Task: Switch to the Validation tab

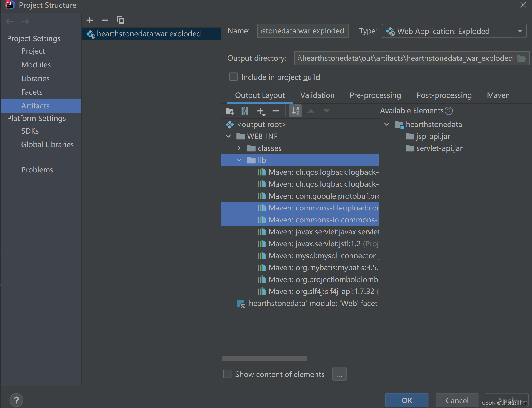Action: point(317,95)
